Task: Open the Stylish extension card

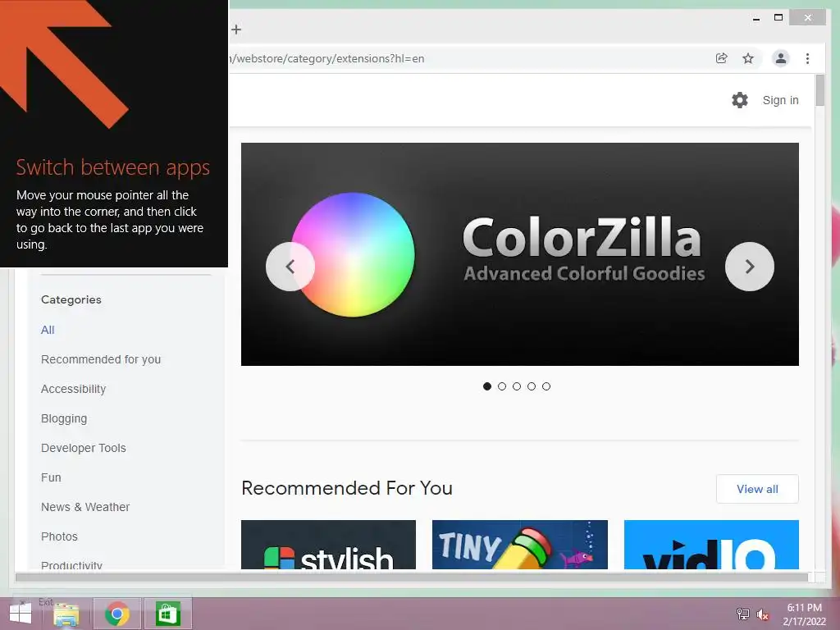Action: point(328,545)
